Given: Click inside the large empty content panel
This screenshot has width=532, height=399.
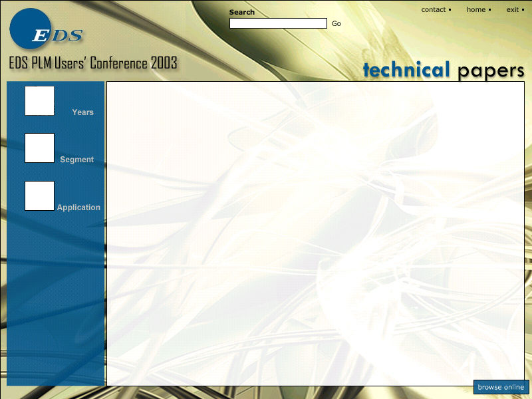Looking at the screenshot, I should click(x=315, y=233).
